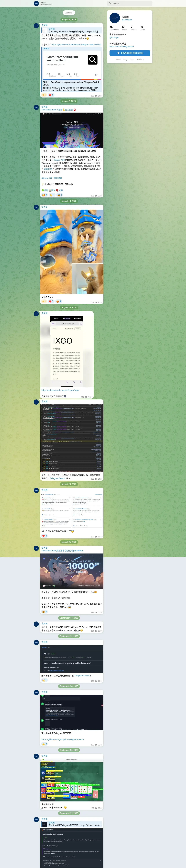Select the Links counter showing 96

pyautogui.click(x=142, y=28)
